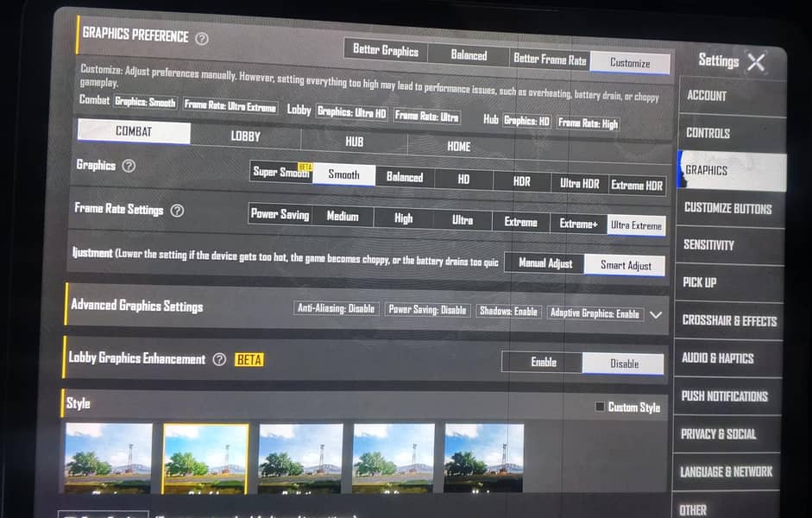The height and width of the screenshot is (518, 812).
Task: Choose HDR graphics quality
Action: coord(521,181)
